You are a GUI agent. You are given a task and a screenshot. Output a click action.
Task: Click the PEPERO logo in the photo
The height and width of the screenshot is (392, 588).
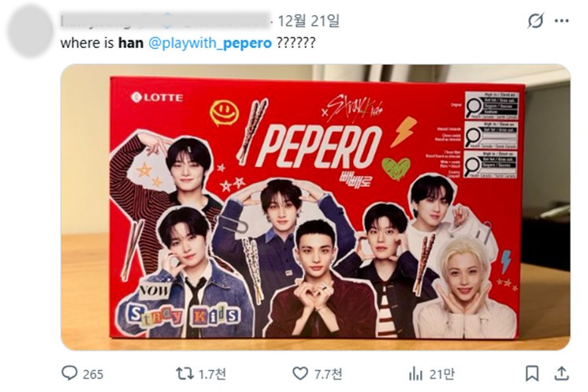pyautogui.click(x=318, y=146)
